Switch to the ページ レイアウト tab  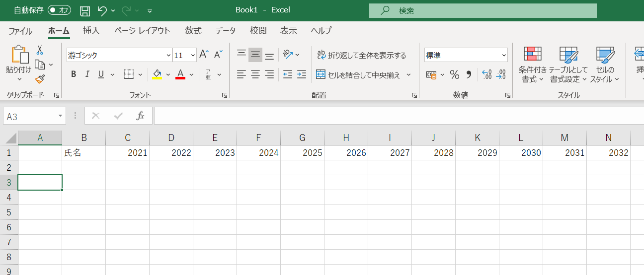(142, 31)
